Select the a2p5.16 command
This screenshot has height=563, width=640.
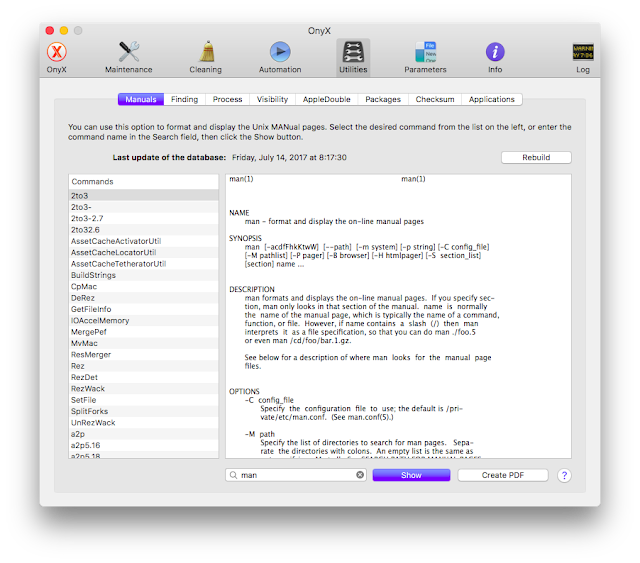coord(143,445)
